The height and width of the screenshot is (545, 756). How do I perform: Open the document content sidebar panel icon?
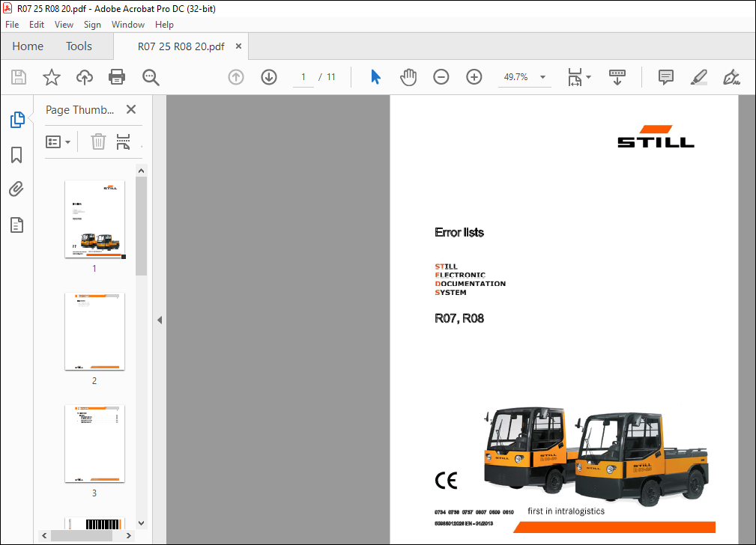pyautogui.click(x=16, y=225)
